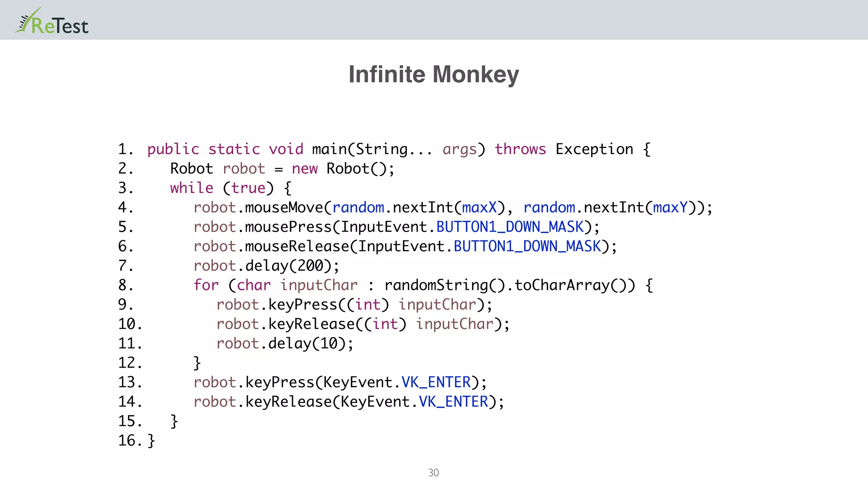The image size is (868, 488).
Task: Click 'robot.keyRelease(KeyEvent.VK_ENTER);' line
Action: click(349, 402)
